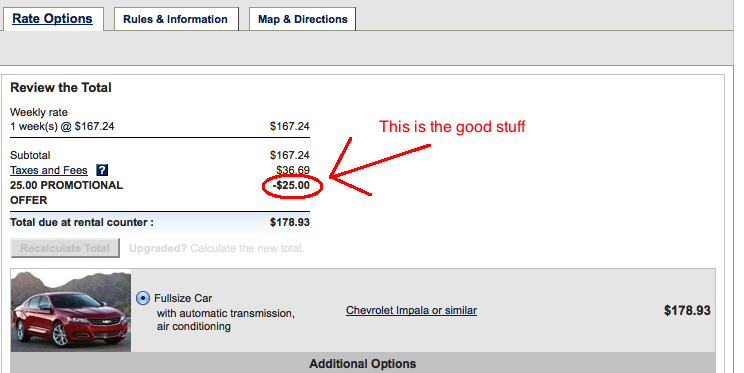This screenshot has width=744, height=373.
Task: Click the 'Upgraded? Calculate the new total' text
Action: [x=216, y=248]
